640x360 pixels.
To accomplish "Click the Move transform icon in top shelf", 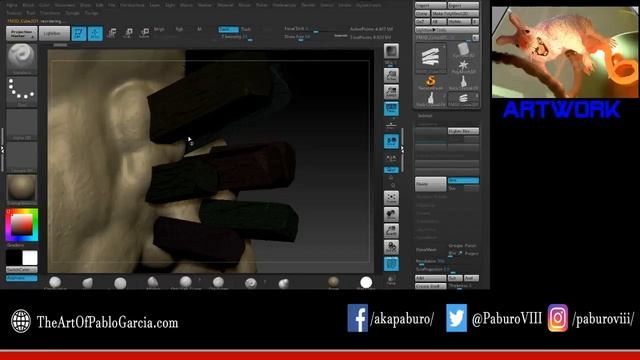I will point(111,33).
